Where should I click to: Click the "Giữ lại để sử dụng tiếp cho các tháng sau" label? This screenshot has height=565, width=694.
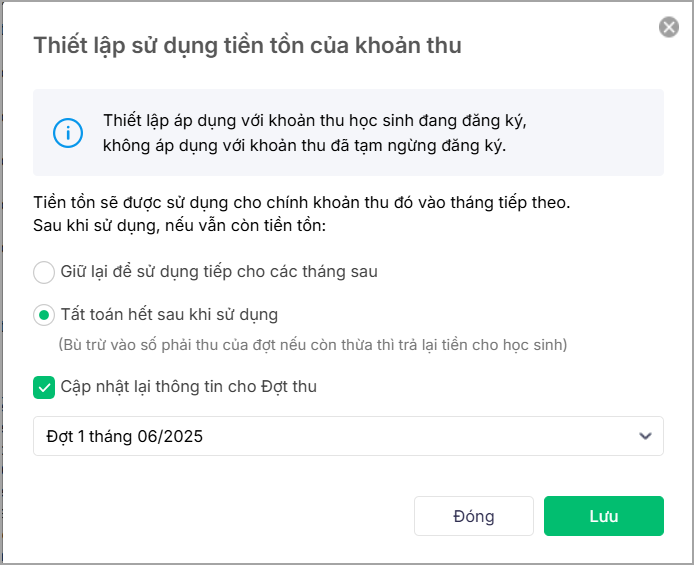click(219, 271)
